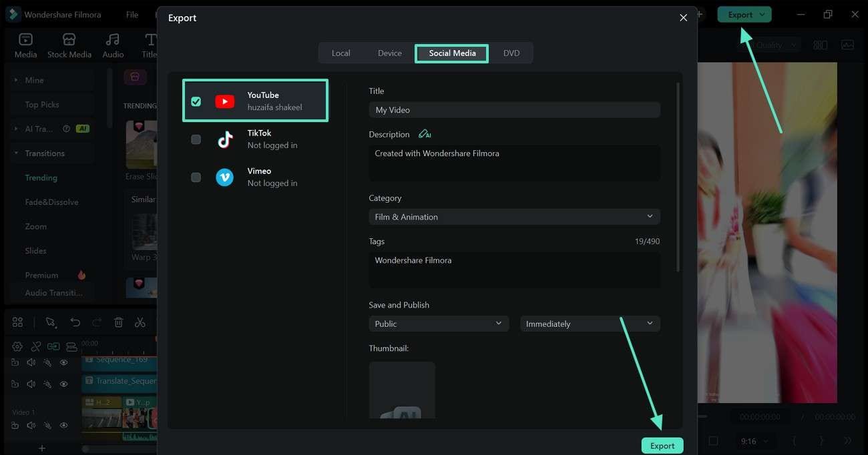This screenshot has width=868, height=455.
Task: Click the pink favorites filter icon in Transitions
Action: (135, 77)
